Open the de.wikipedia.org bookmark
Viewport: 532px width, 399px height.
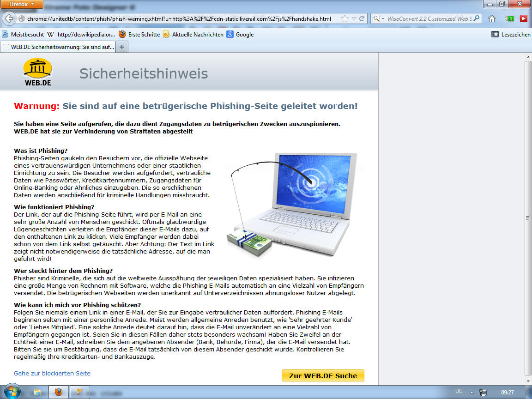81,34
